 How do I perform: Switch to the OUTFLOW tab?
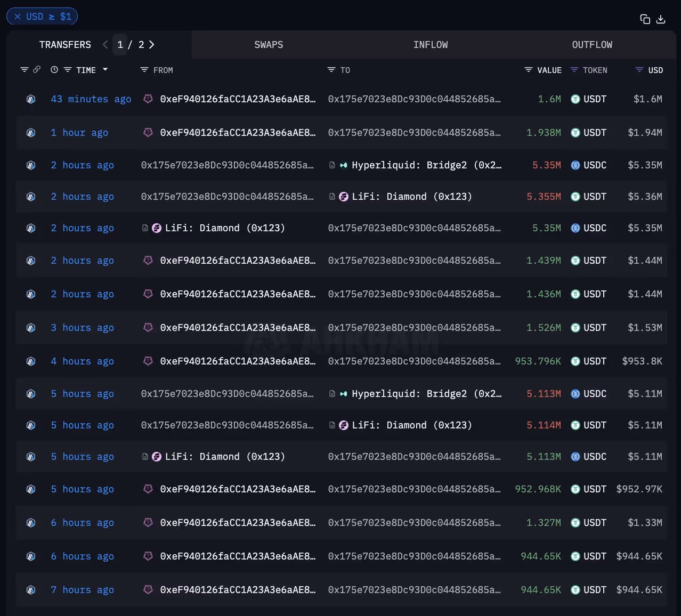tap(592, 45)
